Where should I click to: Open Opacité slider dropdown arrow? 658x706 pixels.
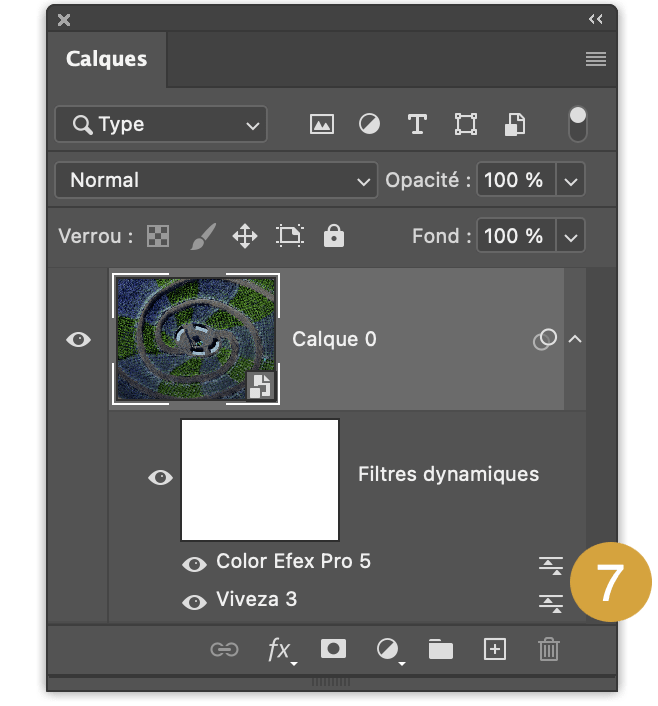[571, 180]
